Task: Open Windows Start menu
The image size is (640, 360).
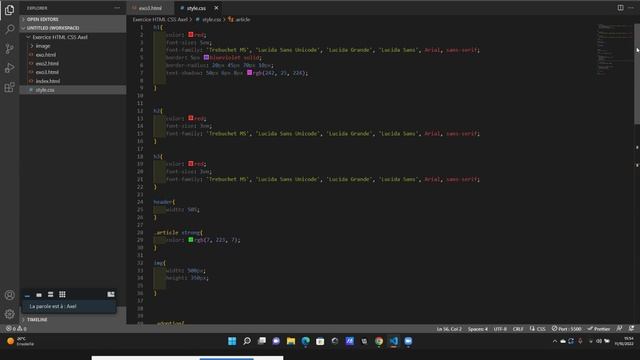Action: coord(232,341)
